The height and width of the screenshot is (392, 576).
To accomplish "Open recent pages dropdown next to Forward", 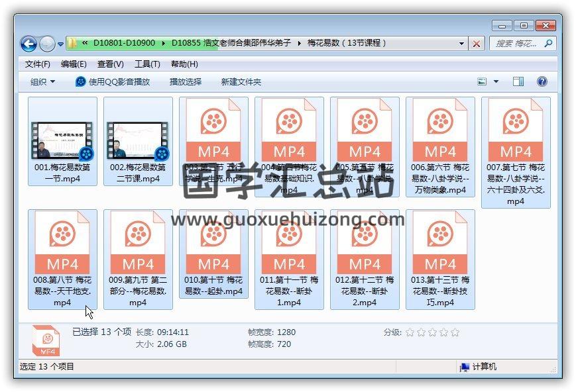I will [x=60, y=44].
